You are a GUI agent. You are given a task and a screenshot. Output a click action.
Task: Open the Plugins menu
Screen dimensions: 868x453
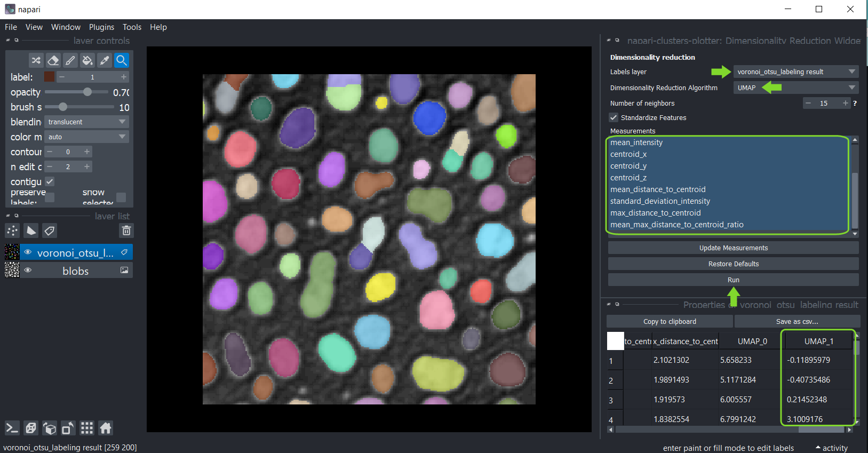101,27
